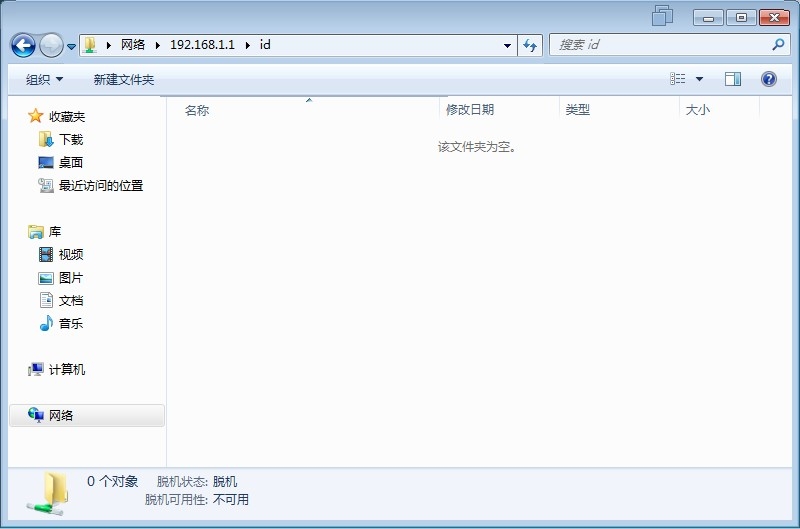Change view with the view-mode icon
800x529 pixels.
tap(678, 79)
